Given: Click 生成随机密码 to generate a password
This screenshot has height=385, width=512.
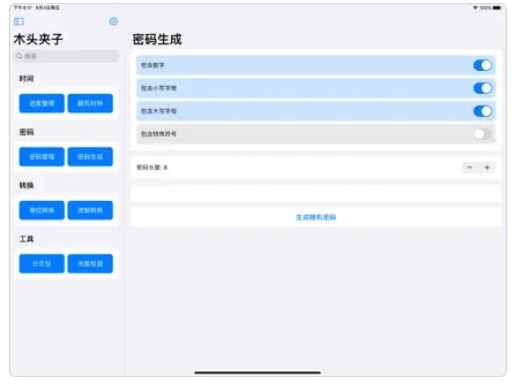Looking at the screenshot, I should coord(316,217).
